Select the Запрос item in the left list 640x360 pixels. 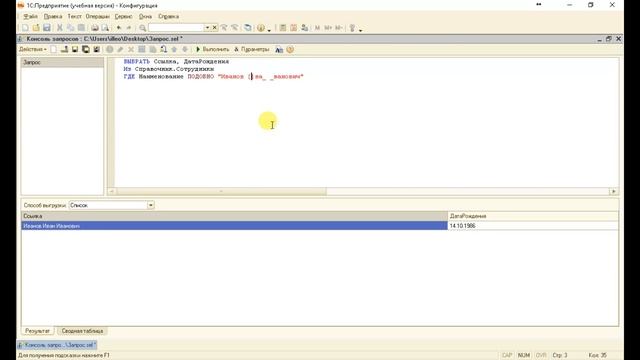point(62,62)
